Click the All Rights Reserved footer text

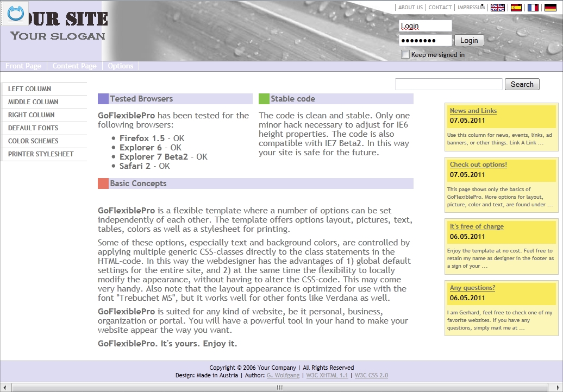[328, 368]
